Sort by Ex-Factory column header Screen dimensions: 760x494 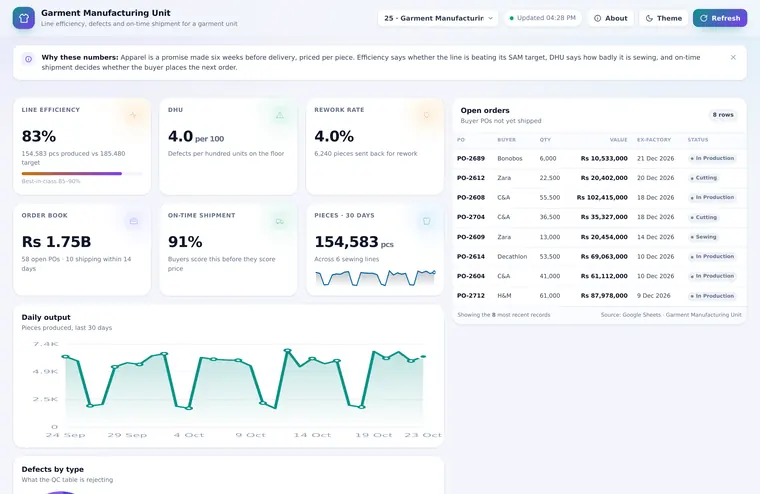pyautogui.click(x=654, y=140)
